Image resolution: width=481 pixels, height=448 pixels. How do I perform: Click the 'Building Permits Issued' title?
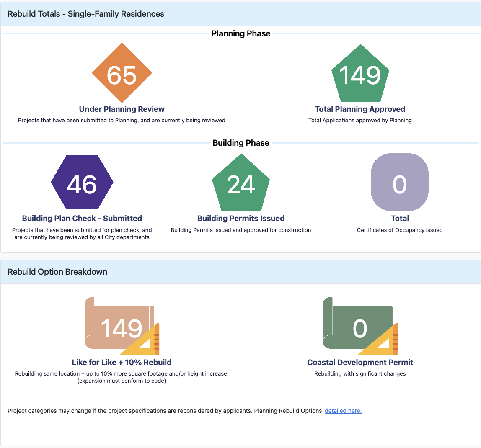click(241, 219)
